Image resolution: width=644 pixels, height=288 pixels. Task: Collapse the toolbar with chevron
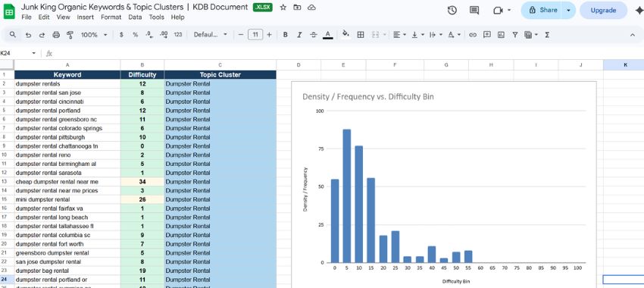tap(633, 35)
